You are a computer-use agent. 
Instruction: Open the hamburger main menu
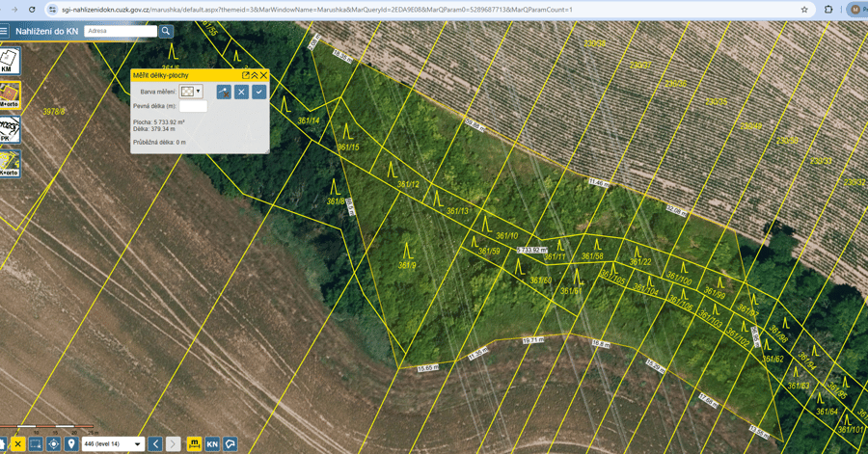click(x=4, y=31)
